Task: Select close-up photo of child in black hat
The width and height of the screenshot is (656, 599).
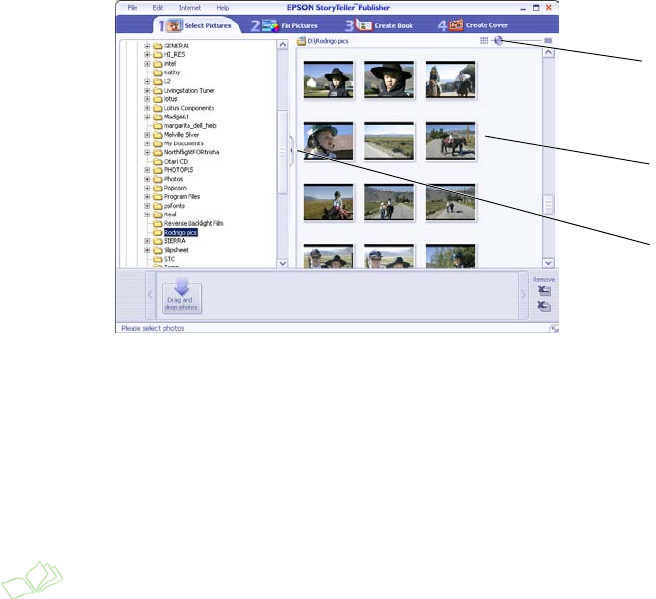Action: click(x=389, y=79)
